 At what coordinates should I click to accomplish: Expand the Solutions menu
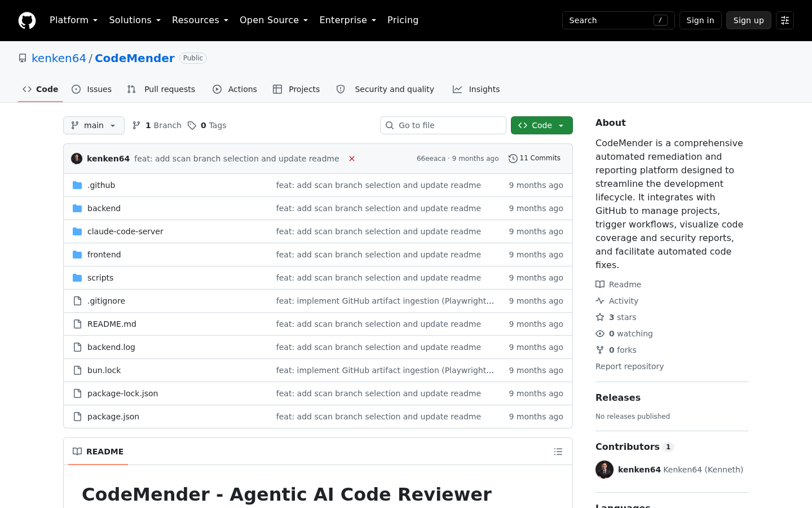135,20
